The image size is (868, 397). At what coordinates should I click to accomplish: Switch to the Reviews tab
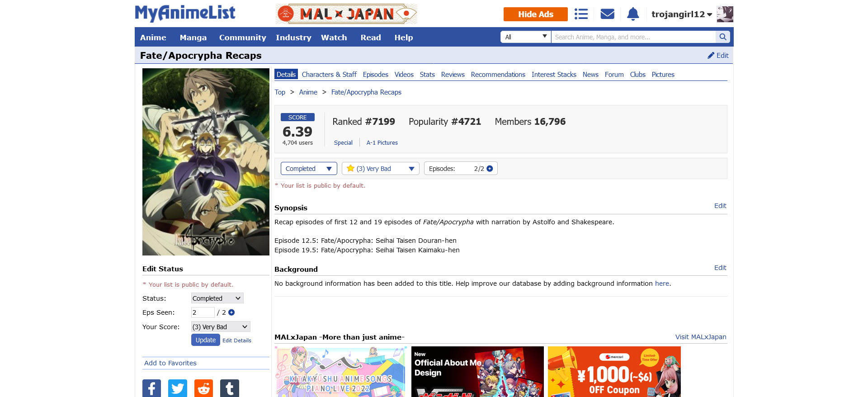(453, 75)
